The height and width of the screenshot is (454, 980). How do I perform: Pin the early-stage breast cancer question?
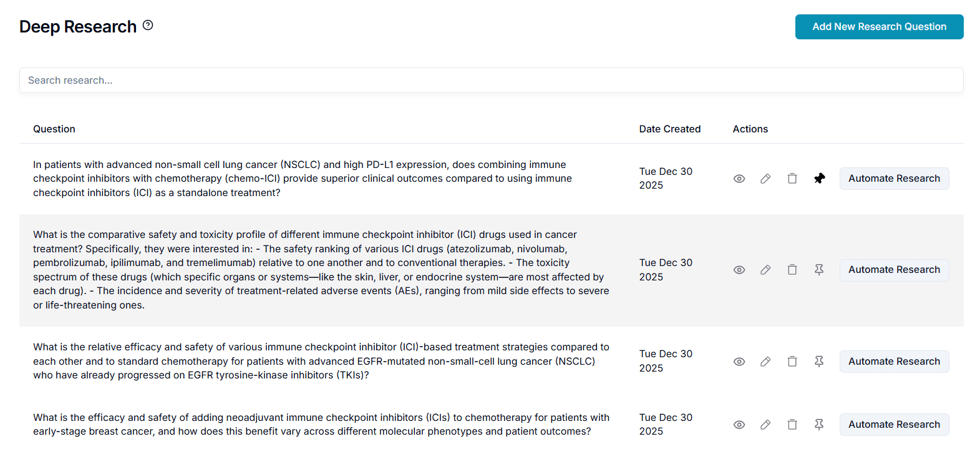click(x=819, y=425)
